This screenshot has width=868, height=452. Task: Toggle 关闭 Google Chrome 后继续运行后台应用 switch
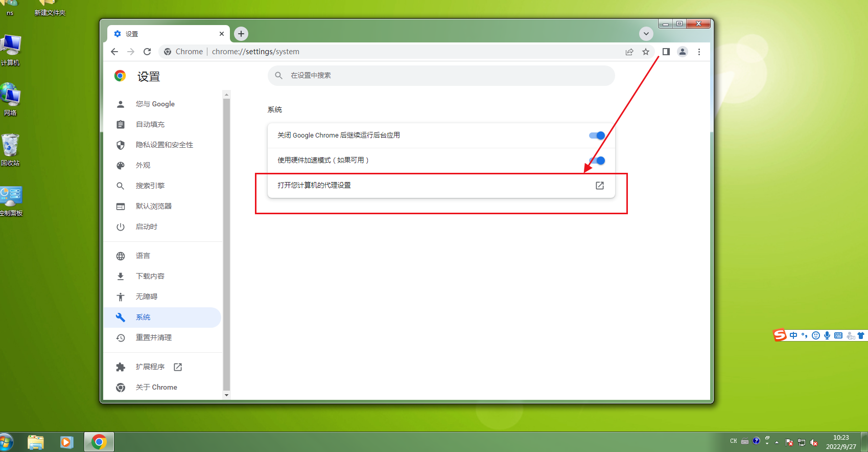[597, 135]
